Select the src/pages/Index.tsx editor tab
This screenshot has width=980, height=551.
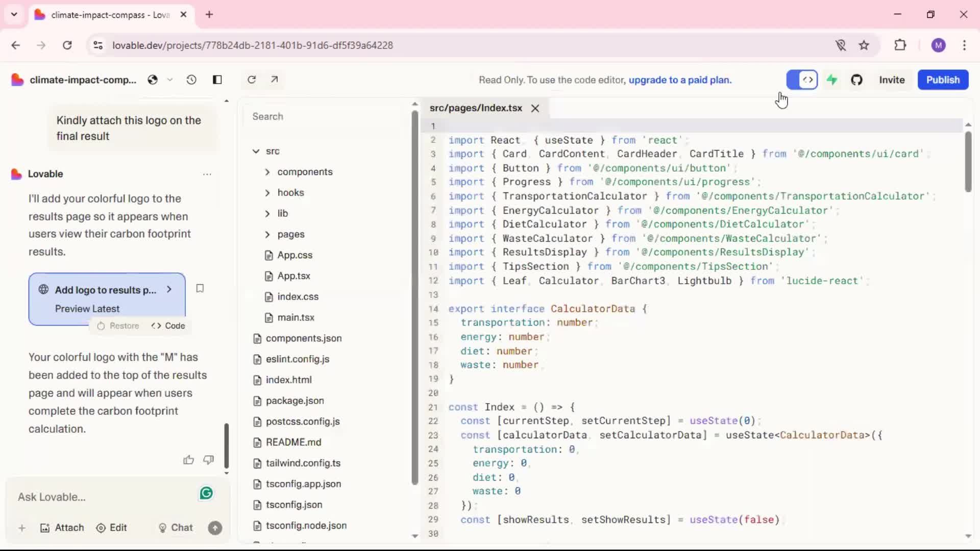pos(476,108)
